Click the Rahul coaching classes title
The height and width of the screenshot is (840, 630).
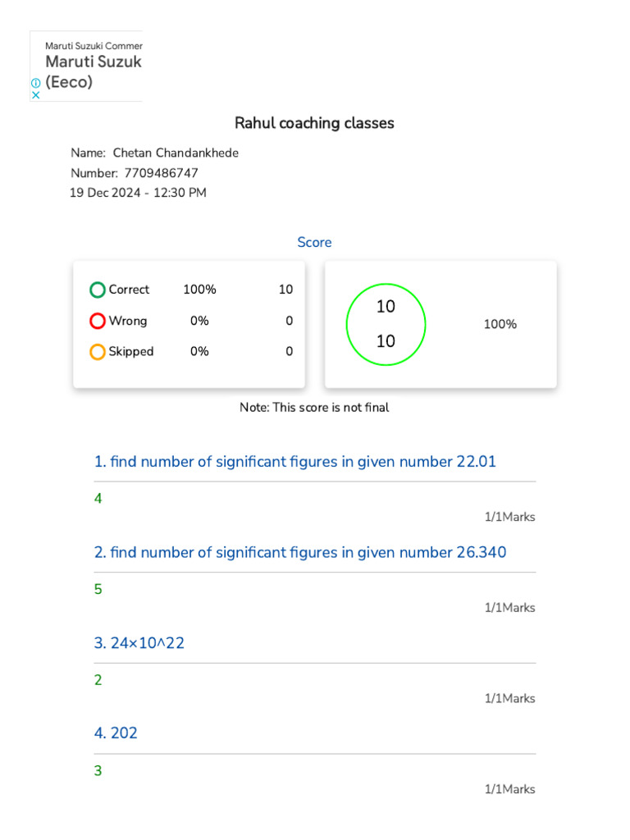coord(314,123)
